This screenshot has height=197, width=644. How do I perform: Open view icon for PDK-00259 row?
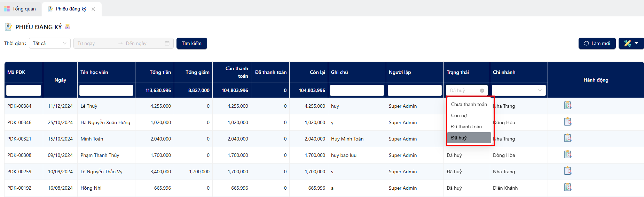click(x=568, y=171)
